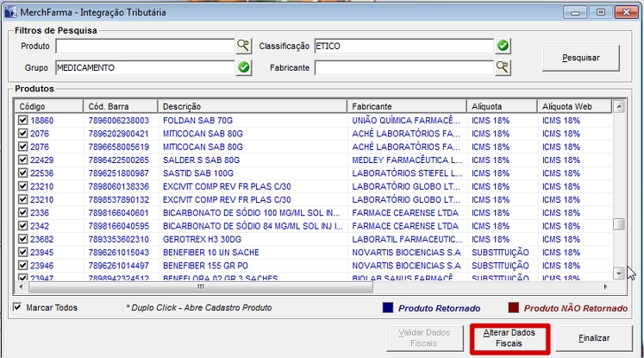Click the green check icon beside Grupo
Image resolution: width=644 pixels, height=358 pixels.
coord(243,67)
